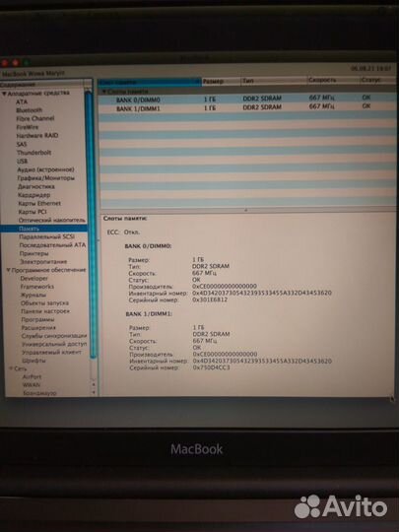Collapse the Слоты памяти group row
This screenshot has width=399, height=532.
[104, 92]
